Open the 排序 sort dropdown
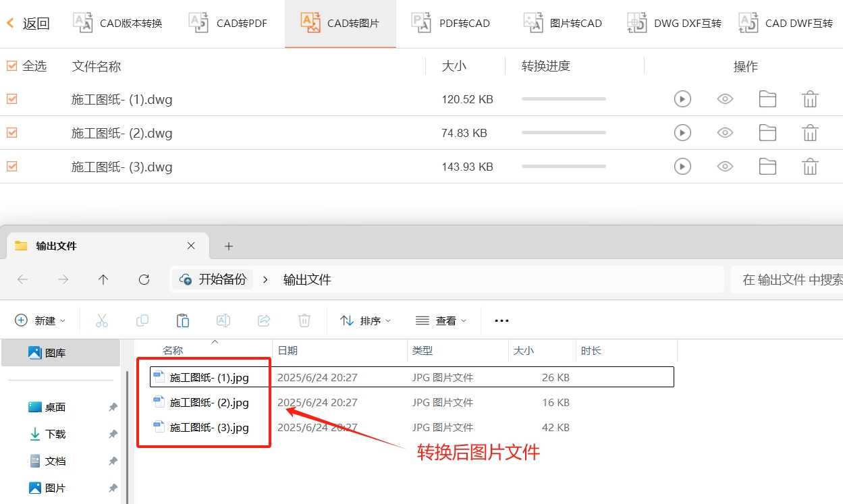Viewport: 843px width, 504px height. click(365, 320)
